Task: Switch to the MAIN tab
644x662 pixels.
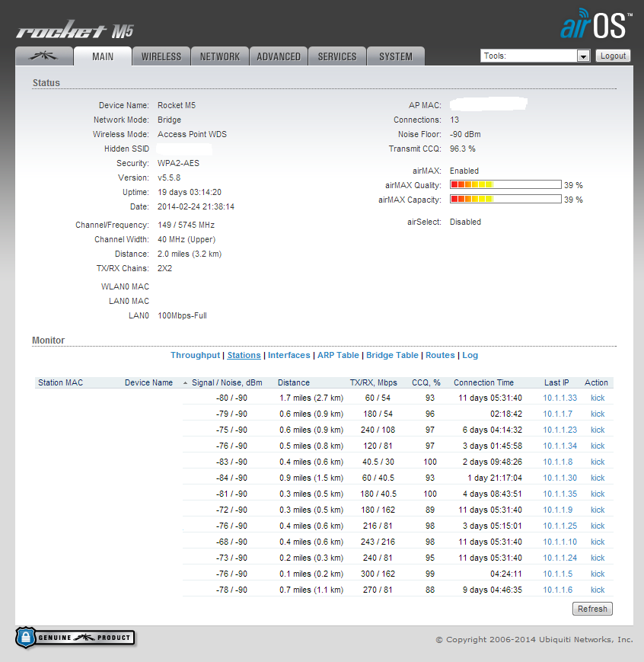Action: click(x=103, y=56)
